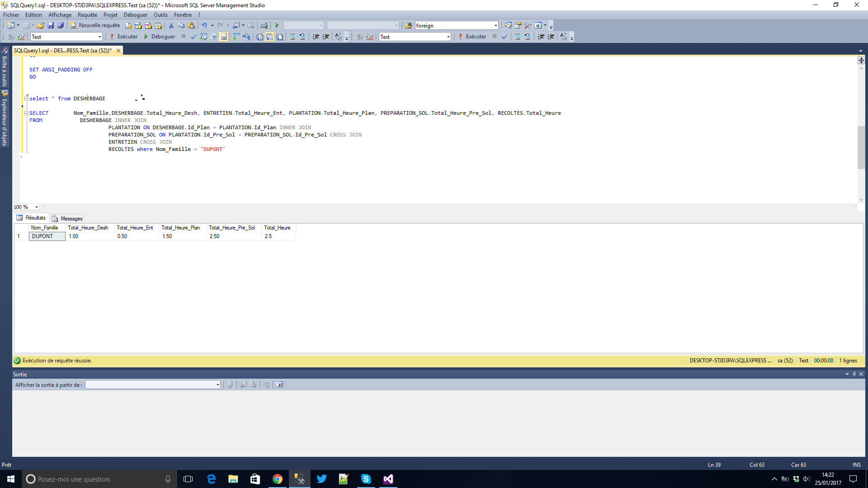Switch output to Results to Grid
Image resolution: width=868 pixels, height=488 pixels.
click(269, 37)
